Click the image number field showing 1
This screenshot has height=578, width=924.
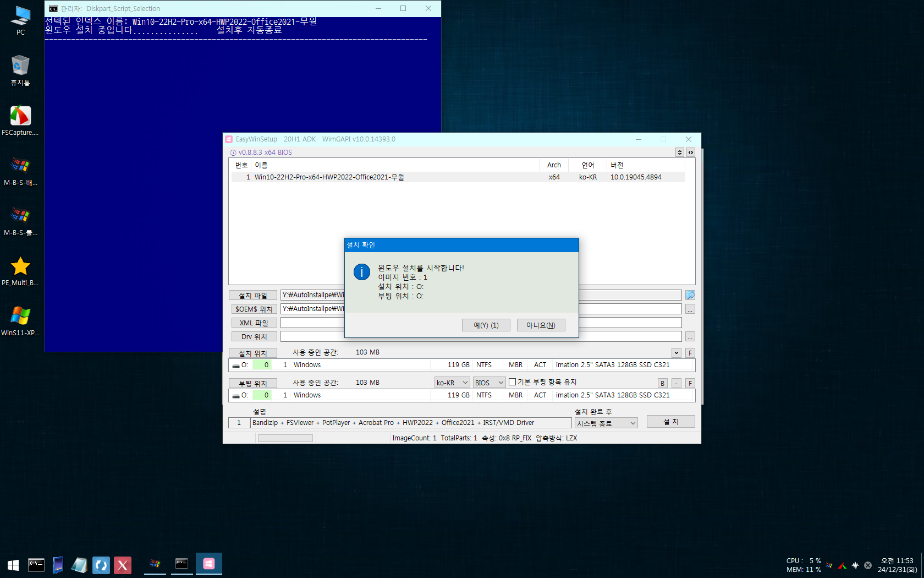239,423
